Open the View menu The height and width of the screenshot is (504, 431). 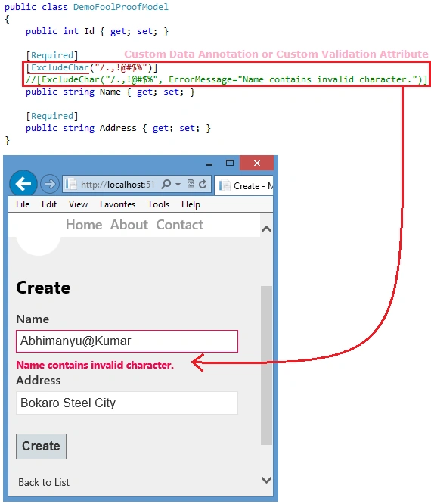[x=78, y=204]
